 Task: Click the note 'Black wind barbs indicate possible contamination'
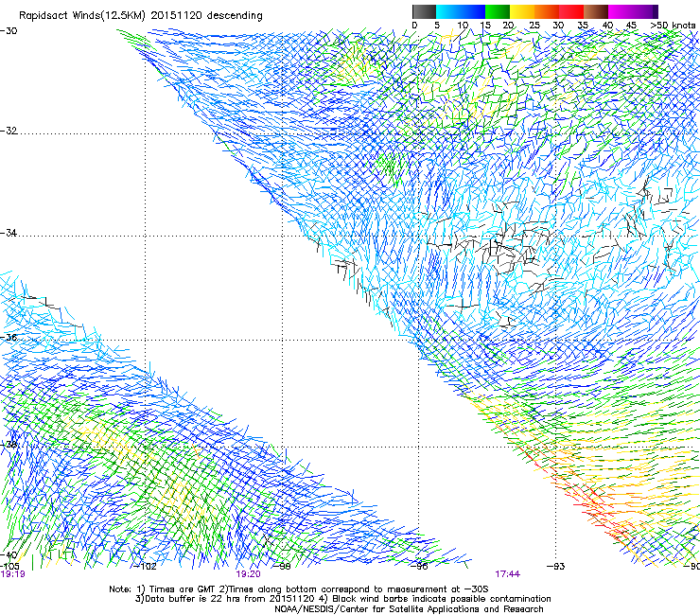[x=442, y=599]
